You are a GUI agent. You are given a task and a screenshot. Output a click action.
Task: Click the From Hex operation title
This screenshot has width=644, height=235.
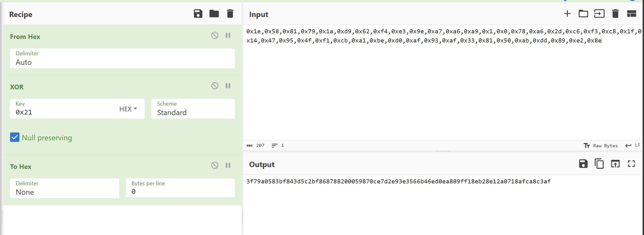(x=25, y=37)
